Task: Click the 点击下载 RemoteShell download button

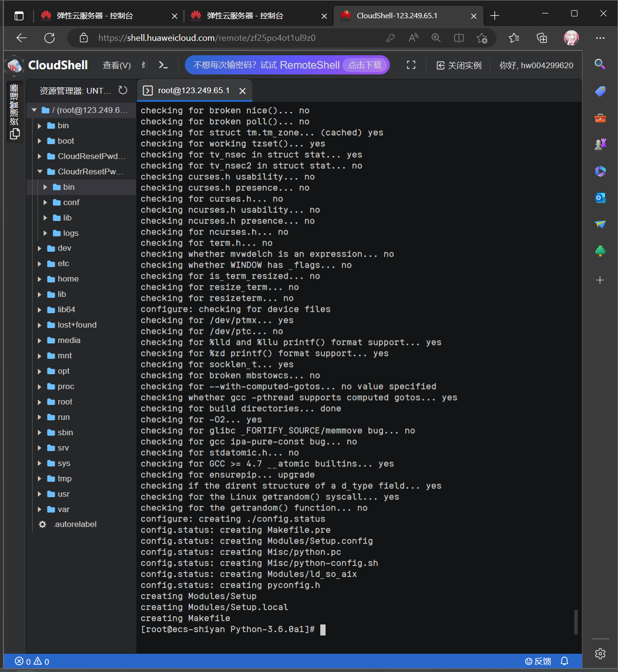Action: (x=364, y=65)
